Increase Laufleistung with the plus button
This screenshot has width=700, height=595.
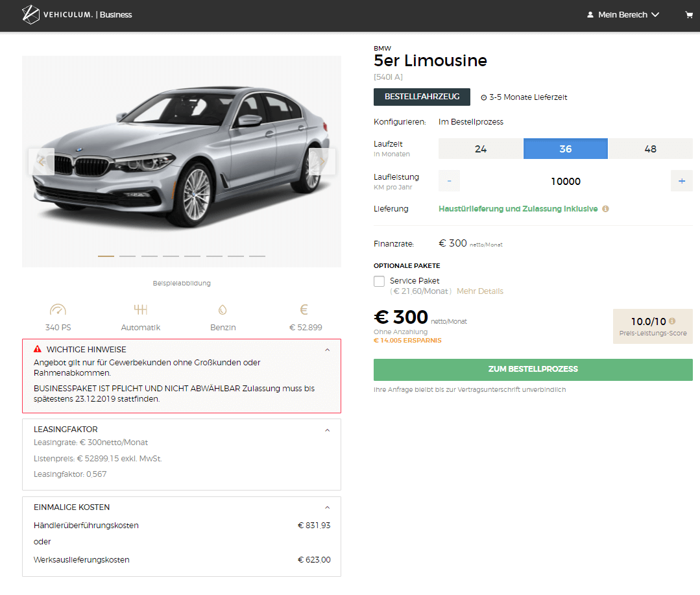click(x=682, y=181)
